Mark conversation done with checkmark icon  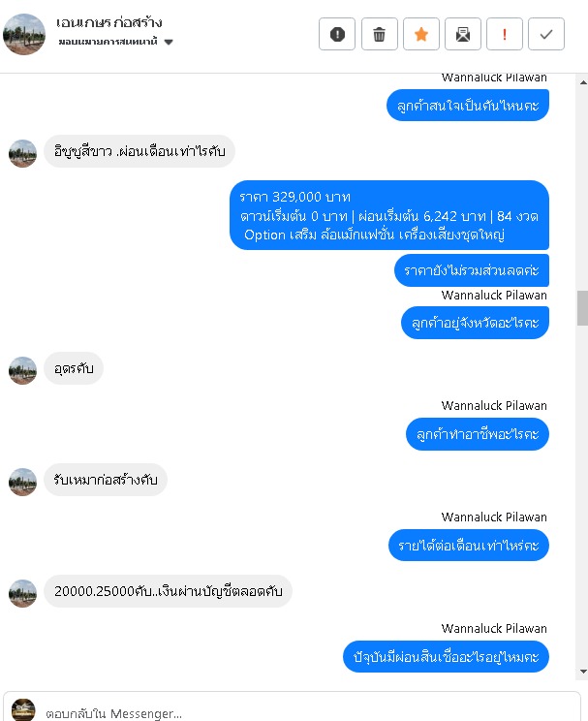coord(546,34)
